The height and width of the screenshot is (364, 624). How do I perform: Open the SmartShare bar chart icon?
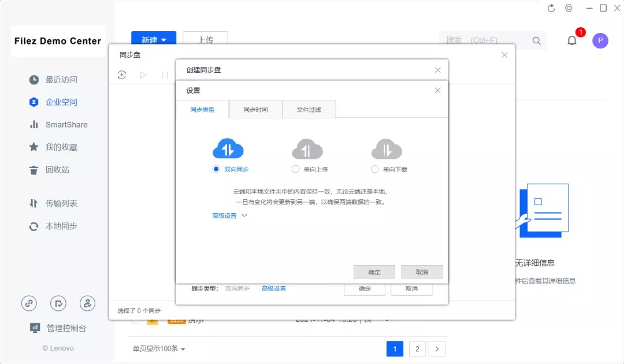(34, 125)
